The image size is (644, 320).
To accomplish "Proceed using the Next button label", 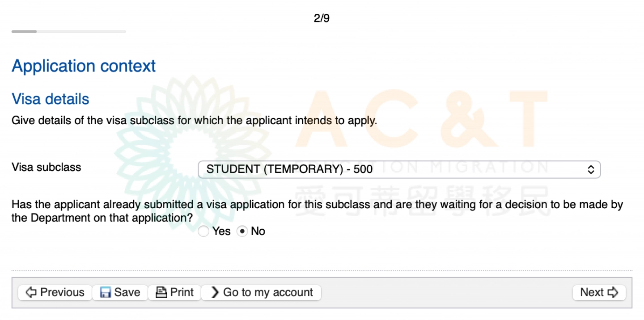I will (x=592, y=292).
